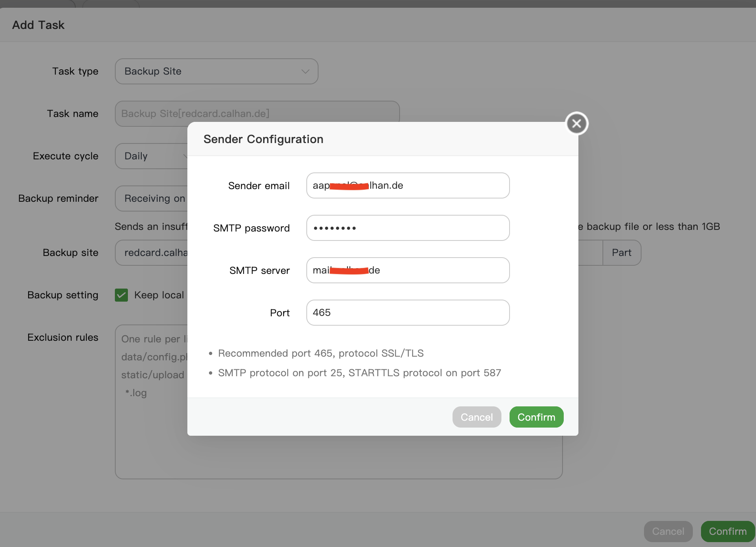Viewport: 756px width, 547px height.
Task: Click the Add Task window title
Action: [x=38, y=25]
